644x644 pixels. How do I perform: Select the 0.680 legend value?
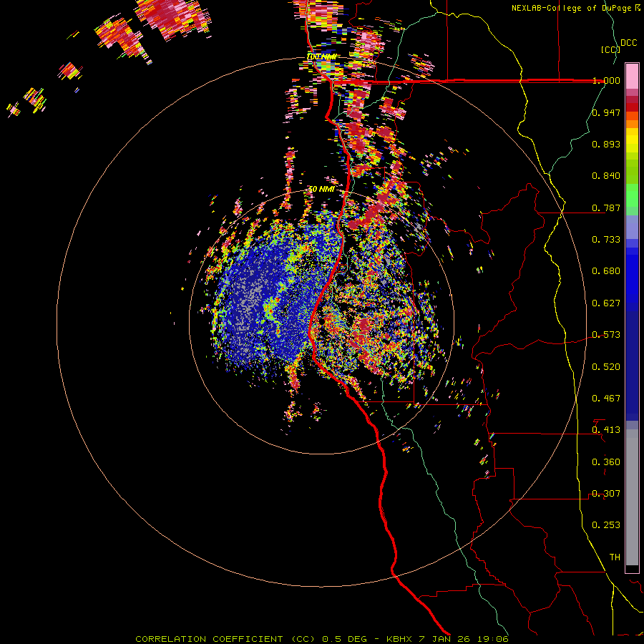click(x=606, y=271)
